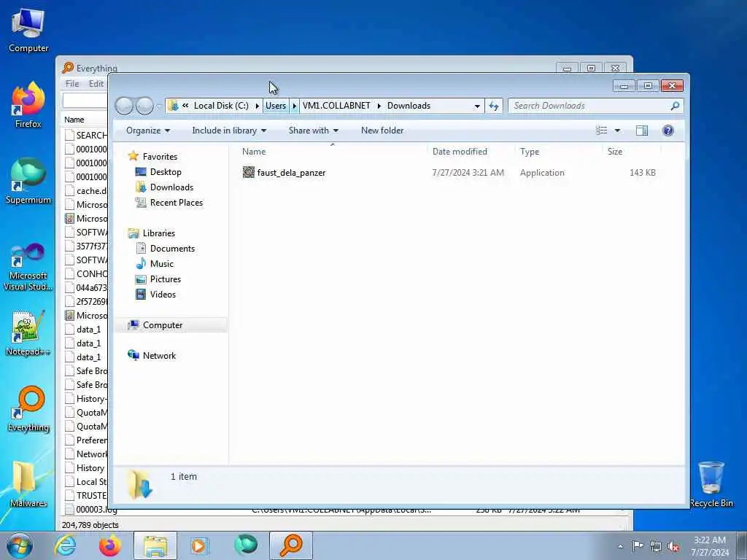This screenshot has height=560, width=747.
Task: Open Explorer help with the question-mark icon
Action: [668, 131]
